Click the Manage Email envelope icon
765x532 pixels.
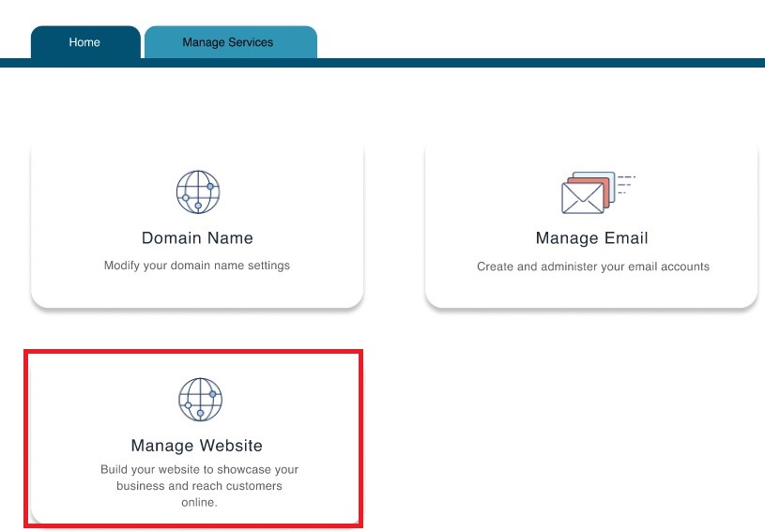point(582,197)
